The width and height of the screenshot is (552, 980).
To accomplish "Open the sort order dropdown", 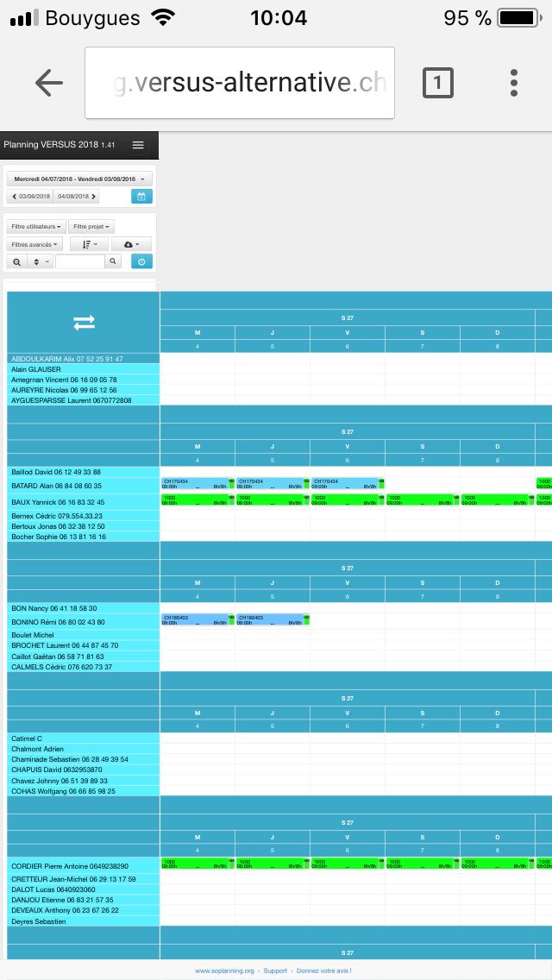I will (x=90, y=244).
